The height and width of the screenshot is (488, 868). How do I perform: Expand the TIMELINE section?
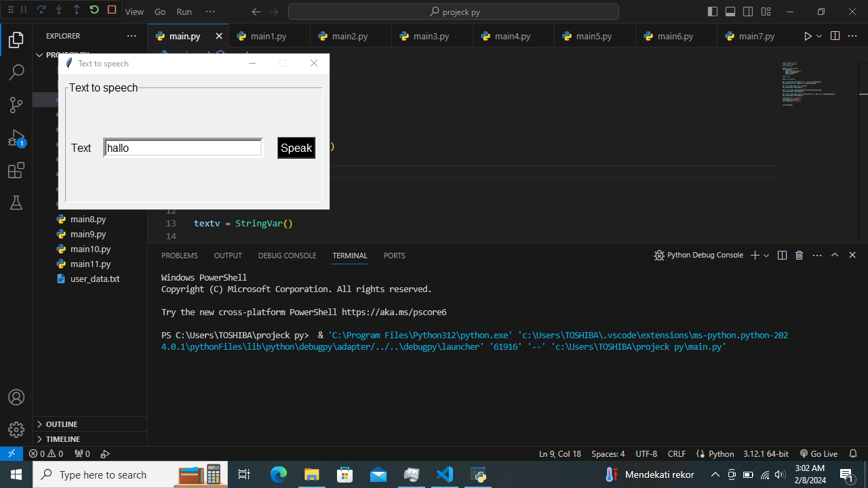tap(62, 439)
